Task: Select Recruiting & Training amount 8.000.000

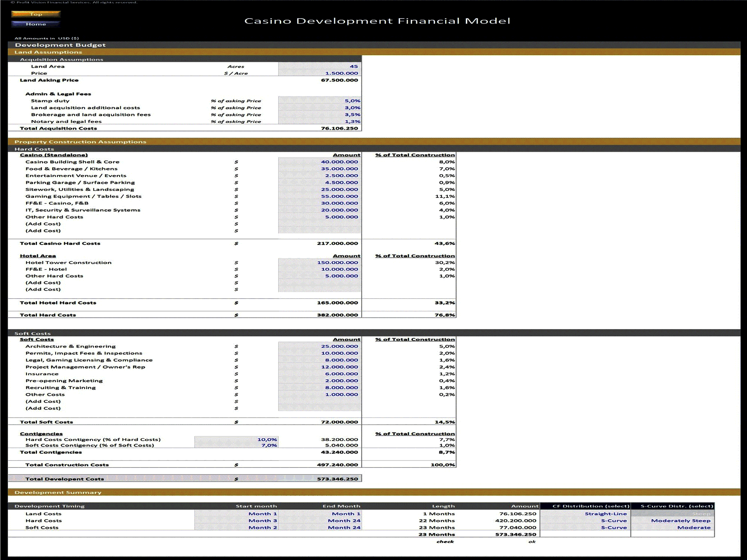Action: click(x=319, y=387)
